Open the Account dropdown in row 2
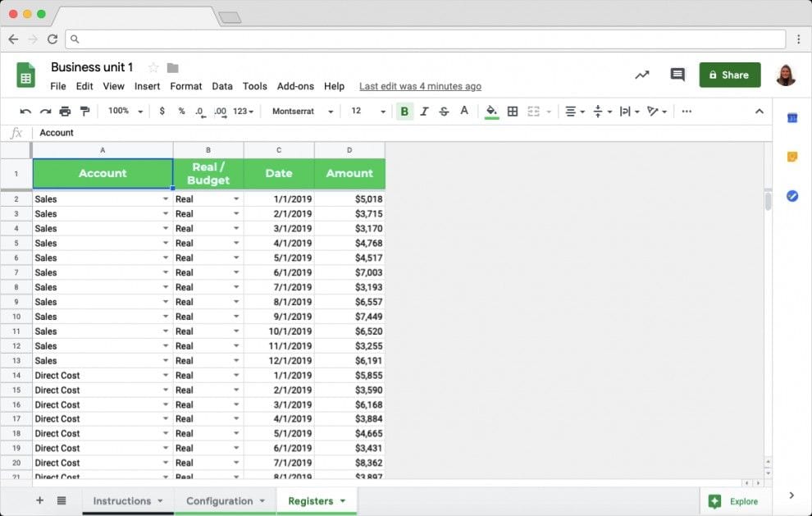This screenshot has width=812, height=516. click(166, 199)
